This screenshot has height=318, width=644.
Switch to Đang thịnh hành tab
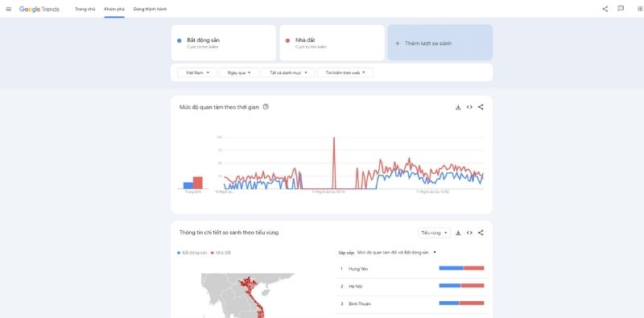pos(150,9)
